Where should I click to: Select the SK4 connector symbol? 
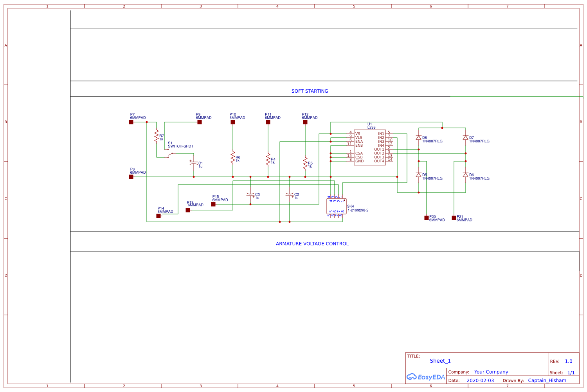pos(336,206)
